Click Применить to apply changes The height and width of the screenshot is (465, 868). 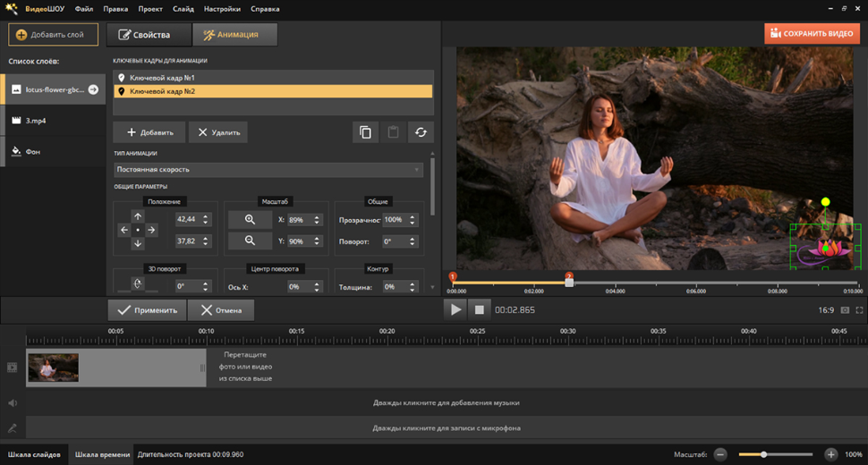point(148,310)
